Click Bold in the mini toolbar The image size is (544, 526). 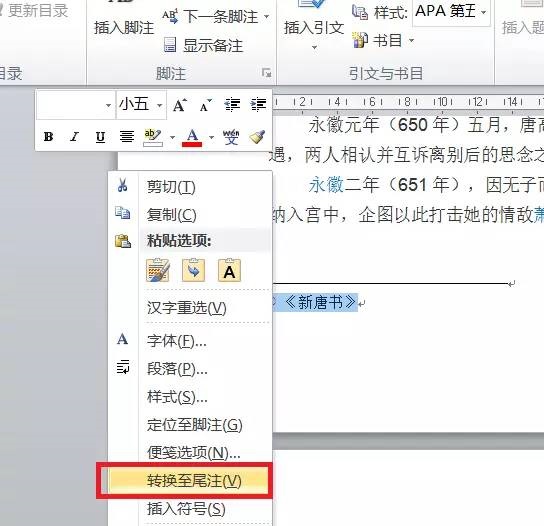pyautogui.click(x=49, y=137)
